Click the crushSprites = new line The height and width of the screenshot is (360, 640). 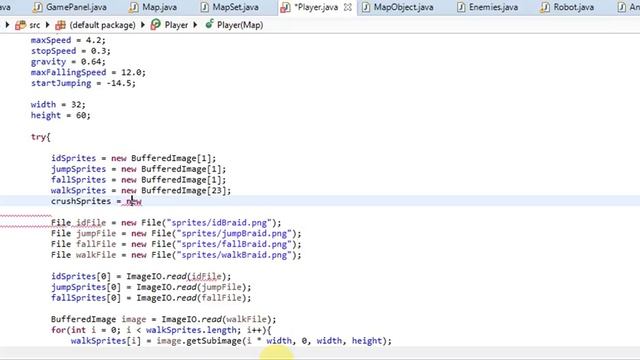click(x=96, y=201)
